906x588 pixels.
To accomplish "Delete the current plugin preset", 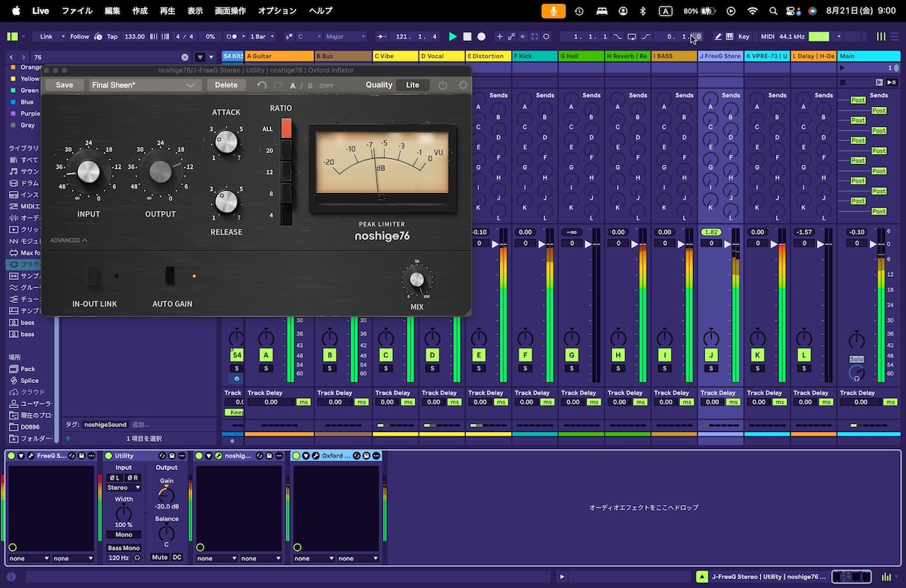I will point(226,85).
